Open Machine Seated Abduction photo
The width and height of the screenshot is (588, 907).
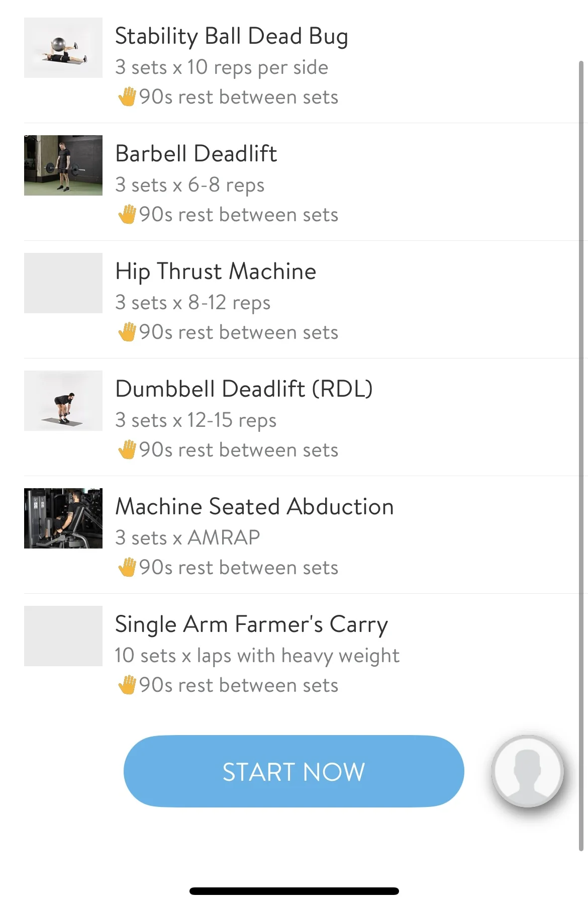(x=63, y=518)
